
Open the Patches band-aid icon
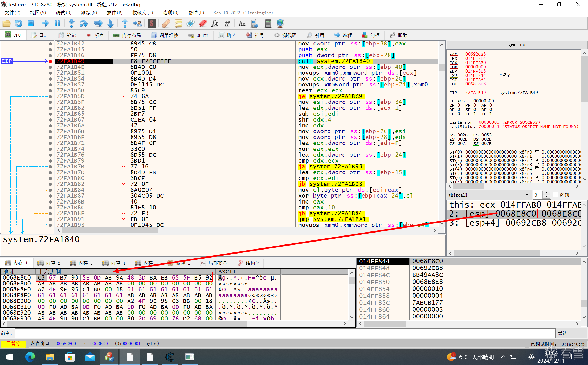tap(166, 23)
